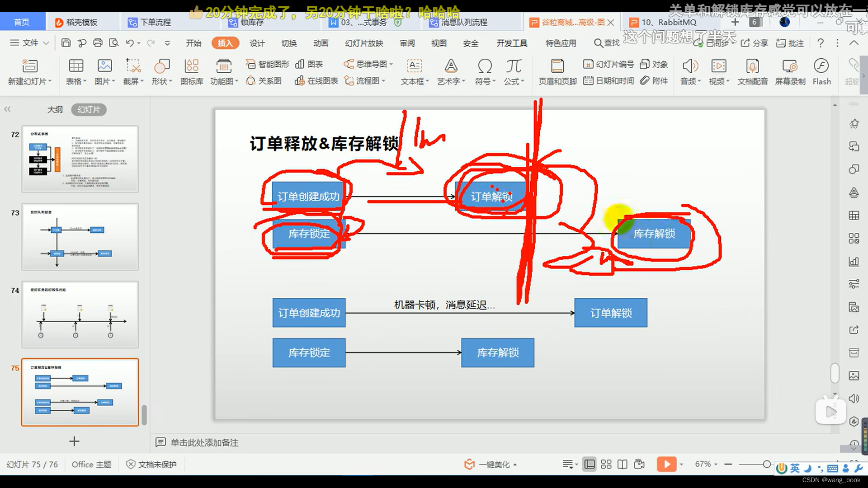
Task: Insert 页眉和页脚 header and footer
Action: click(557, 72)
